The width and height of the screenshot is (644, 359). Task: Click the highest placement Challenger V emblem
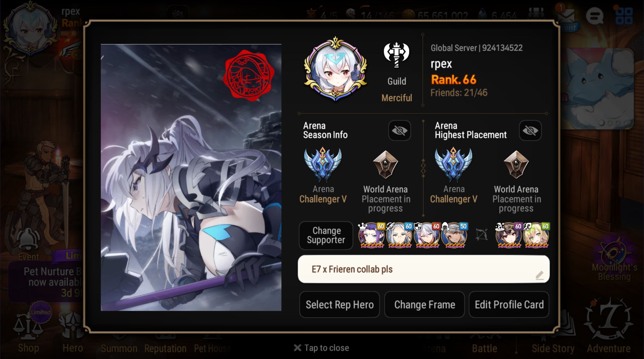click(x=454, y=164)
